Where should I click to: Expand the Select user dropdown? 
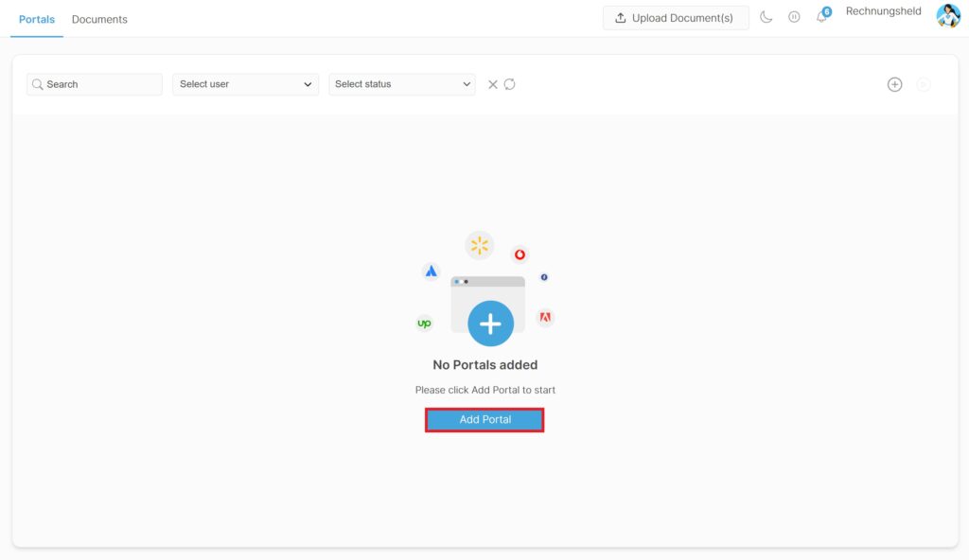click(x=245, y=84)
